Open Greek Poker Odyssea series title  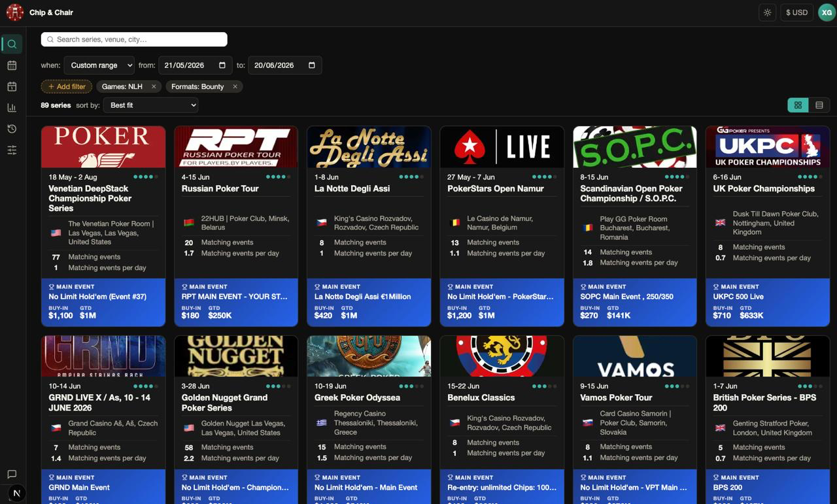click(x=357, y=397)
